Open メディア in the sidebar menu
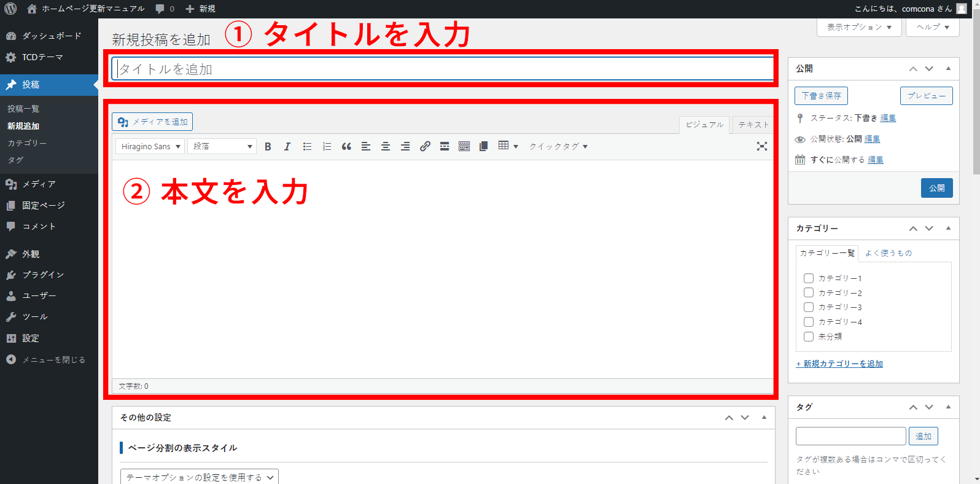980x484 pixels. pos(39,184)
